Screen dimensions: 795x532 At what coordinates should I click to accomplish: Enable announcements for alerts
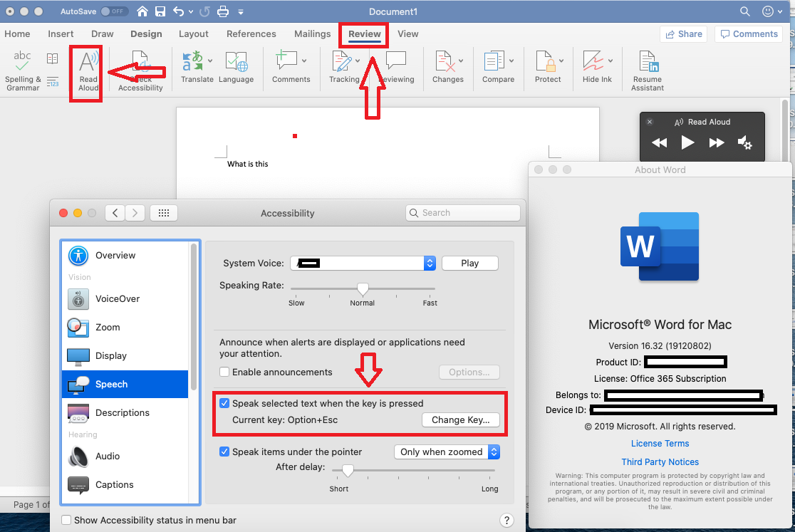pos(225,372)
